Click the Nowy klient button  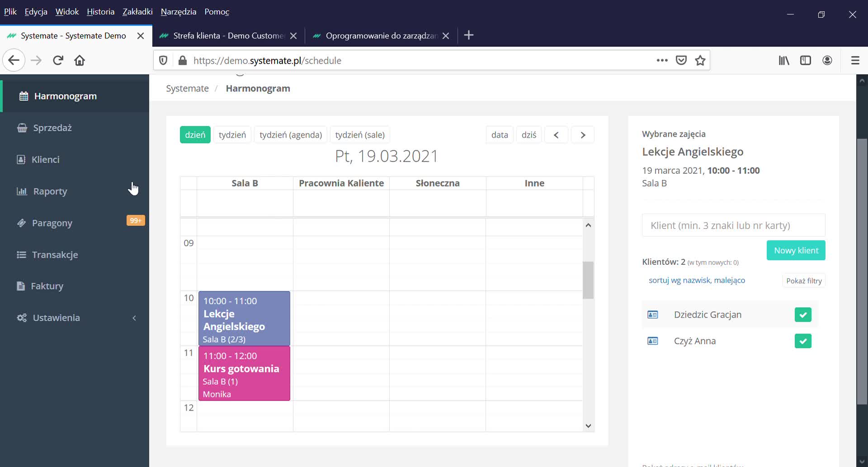click(796, 250)
